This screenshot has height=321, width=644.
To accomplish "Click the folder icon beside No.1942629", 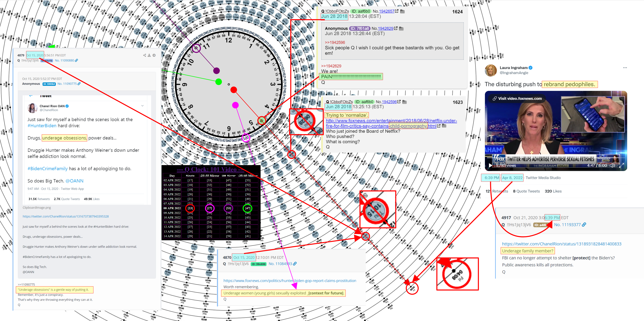I will (x=401, y=29).
